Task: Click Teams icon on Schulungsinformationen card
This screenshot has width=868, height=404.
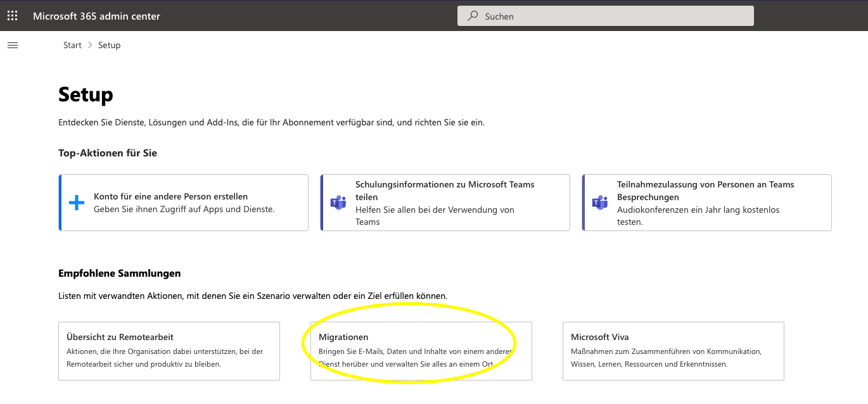Action: pos(338,203)
